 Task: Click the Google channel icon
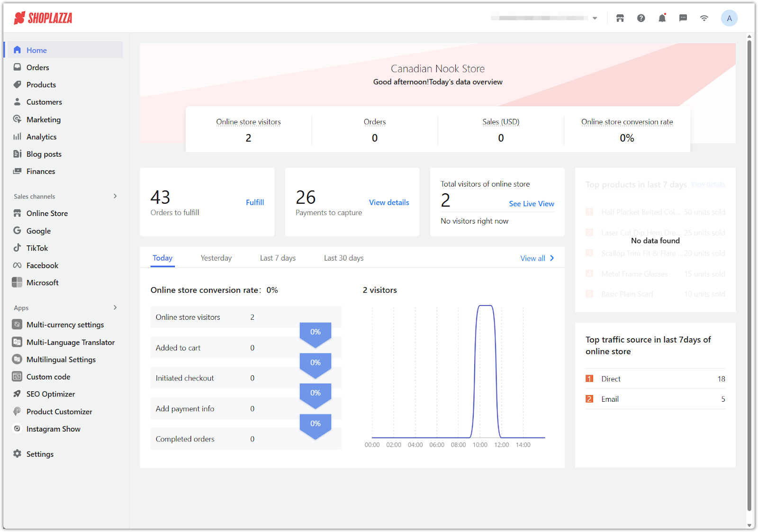coord(18,230)
